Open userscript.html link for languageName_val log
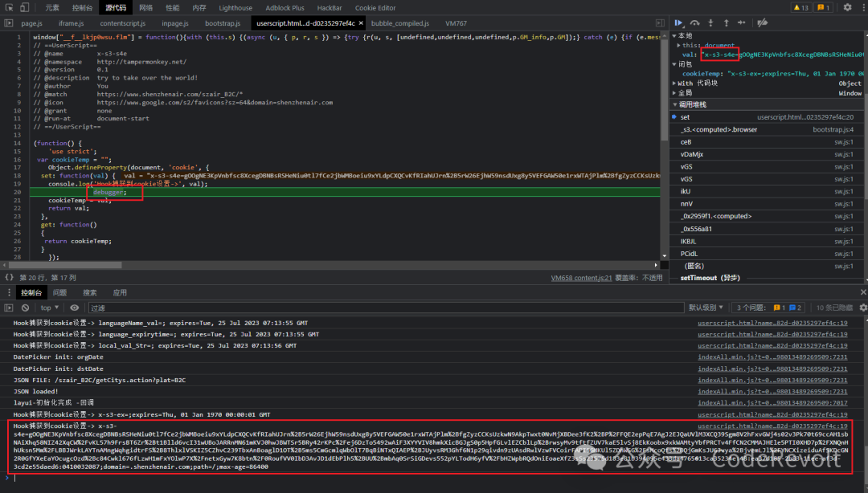The width and height of the screenshot is (868, 493). click(x=772, y=323)
